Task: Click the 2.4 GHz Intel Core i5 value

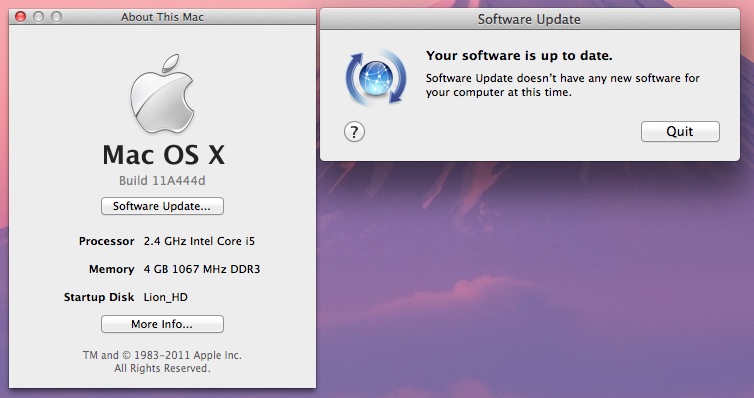Action: (199, 241)
